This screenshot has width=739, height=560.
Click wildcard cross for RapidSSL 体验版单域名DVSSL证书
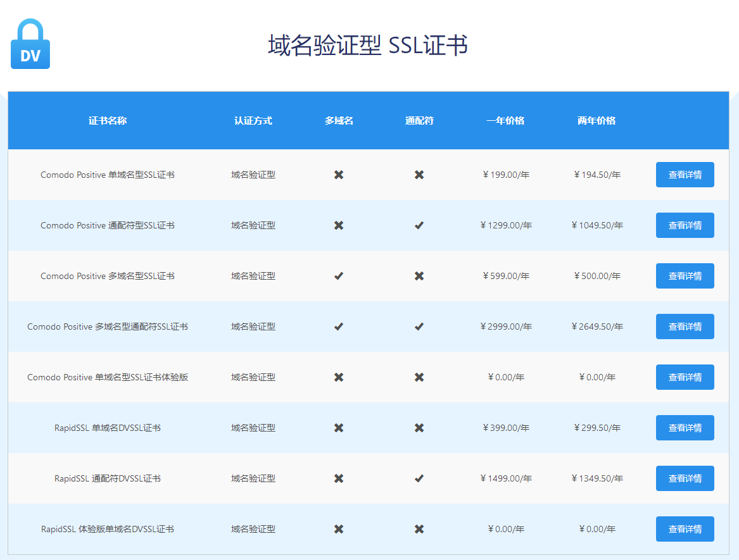tap(419, 530)
